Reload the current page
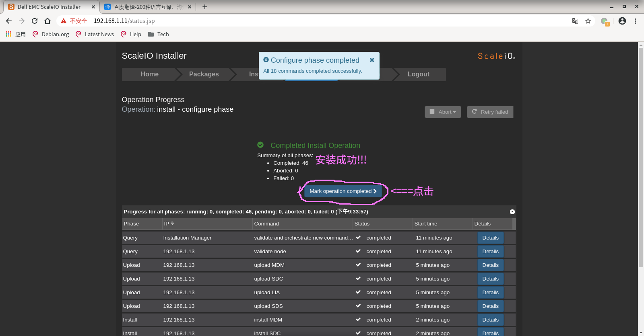The height and width of the screenshot is (336, 644). [x=35, y=21]
